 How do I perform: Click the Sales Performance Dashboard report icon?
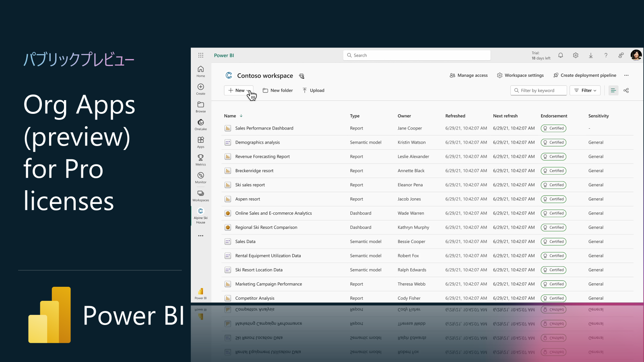[228, 128]
